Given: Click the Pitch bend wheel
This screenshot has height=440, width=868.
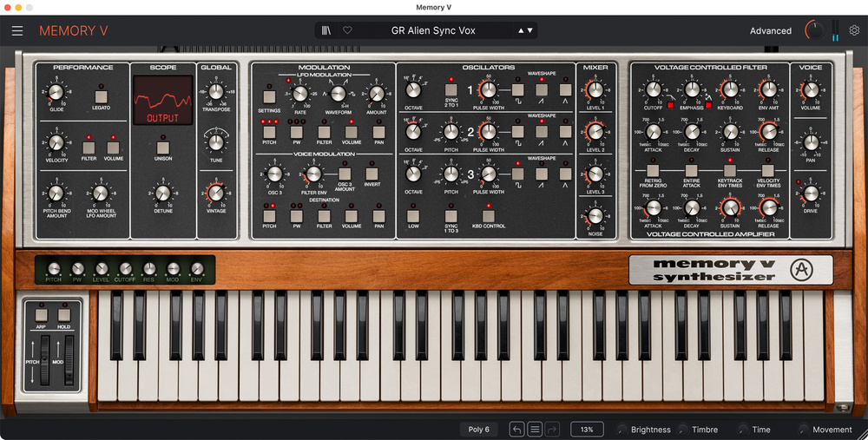Looking at the screenshot, I should point(45,360).
